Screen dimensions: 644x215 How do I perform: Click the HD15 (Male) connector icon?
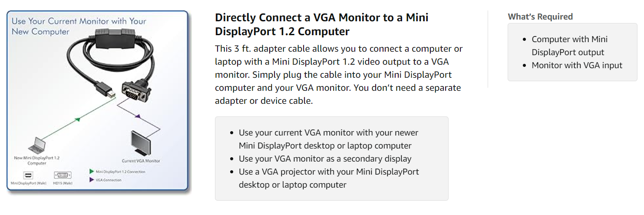pyautogui.click(x=63, y=175)
